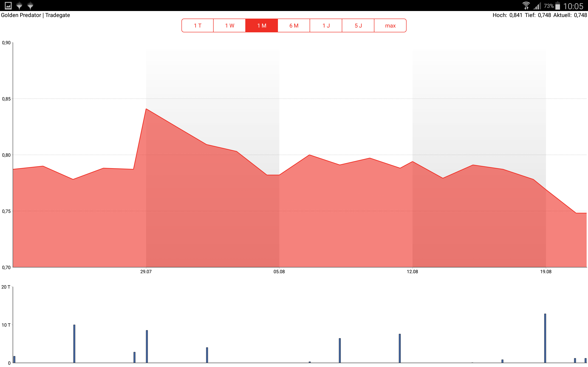The height and width of the screenshot is (367, 588).
Task: Open the 5 J range view
Action: [x=358, y=25]
